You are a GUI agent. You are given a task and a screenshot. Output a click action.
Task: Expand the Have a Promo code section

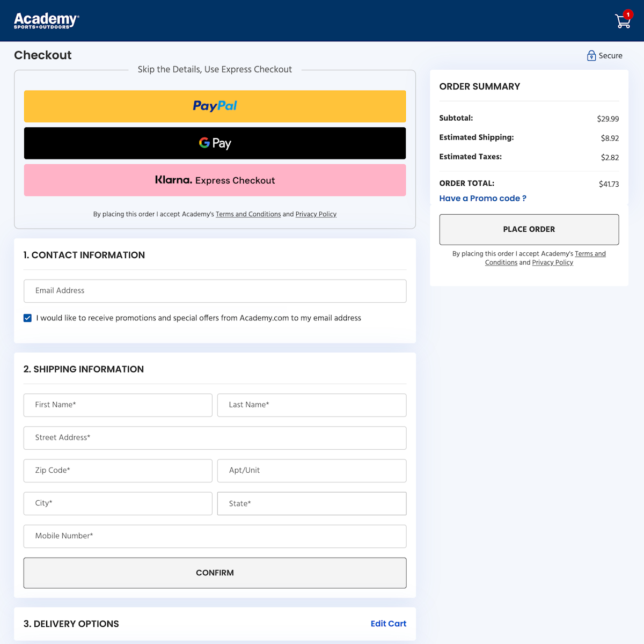(482, 199)
